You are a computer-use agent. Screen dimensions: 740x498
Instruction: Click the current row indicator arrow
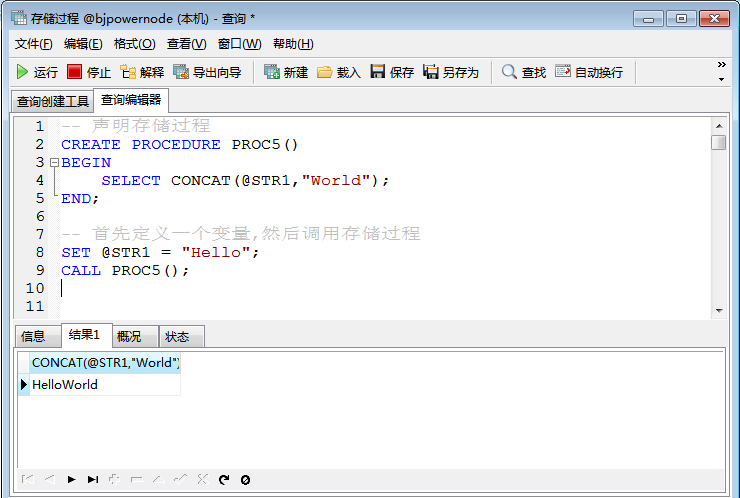pos(24,385)
